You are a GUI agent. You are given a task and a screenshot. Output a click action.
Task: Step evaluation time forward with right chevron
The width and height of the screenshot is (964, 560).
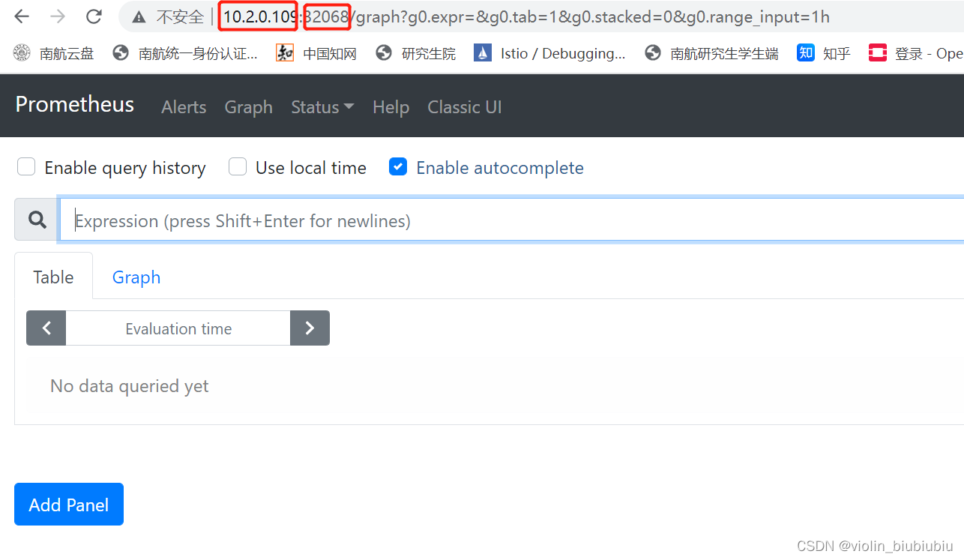click(x=310, y=328)
